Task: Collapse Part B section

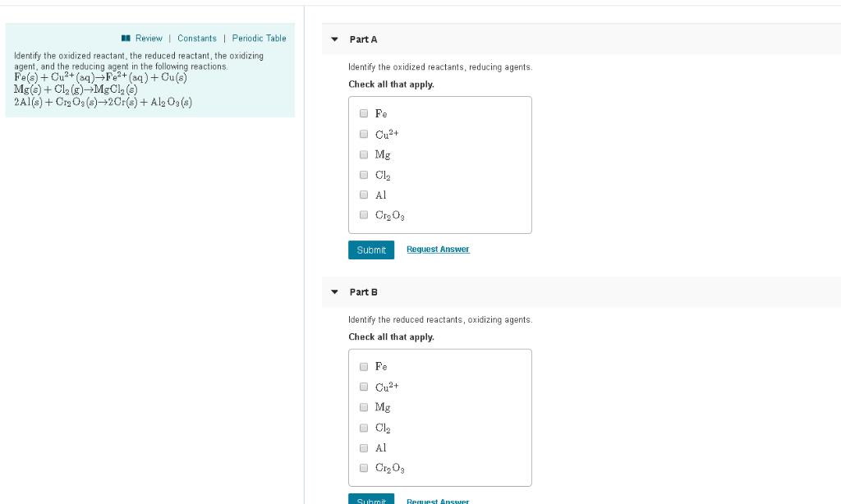Action: click(333, 291)
